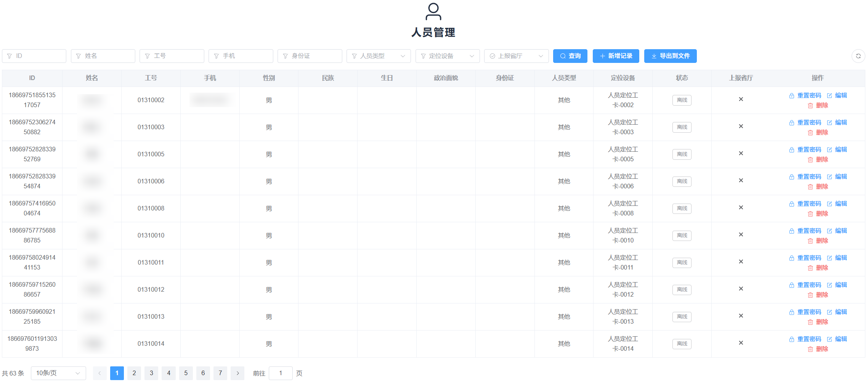The image size is (868, 382).
Task: Click offline status badge in row 01310013
Action: click(x=682, y=317)
